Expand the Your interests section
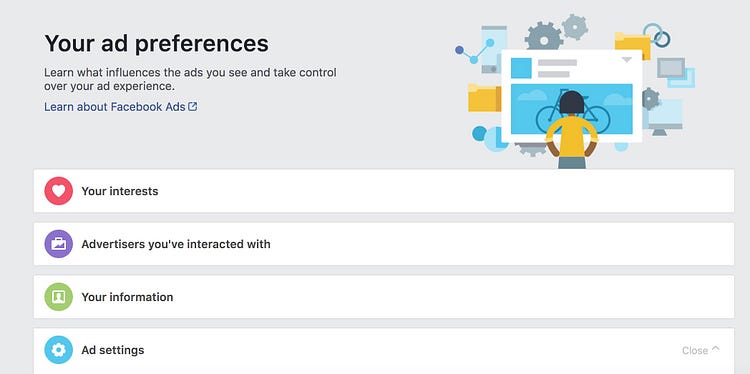This screenshot has height=374, width=750. click(x=384, y=191)
